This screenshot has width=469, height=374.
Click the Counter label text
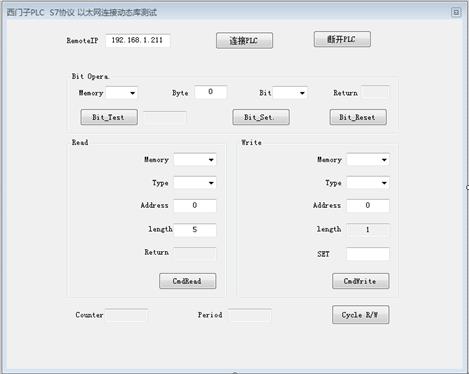(89, 315)
